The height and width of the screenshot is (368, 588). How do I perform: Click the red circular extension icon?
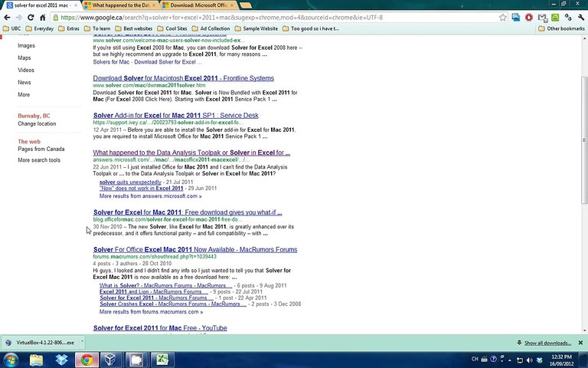tap(529, 18)
